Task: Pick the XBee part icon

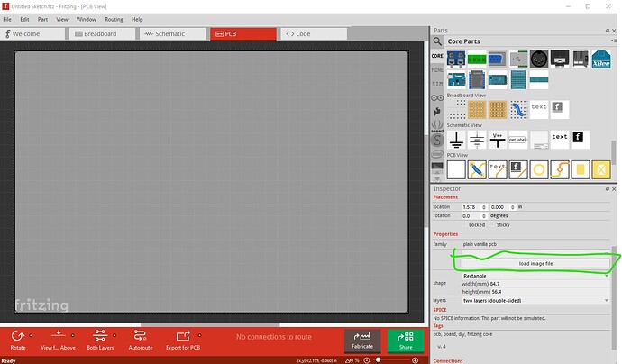Action: pos(601,59)
